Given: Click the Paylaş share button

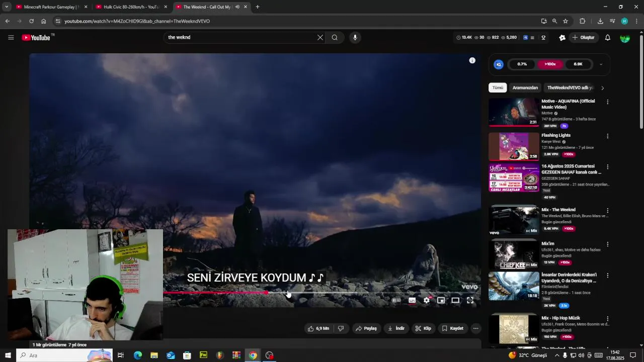Looking at the screenshot, I should point(366,328).
